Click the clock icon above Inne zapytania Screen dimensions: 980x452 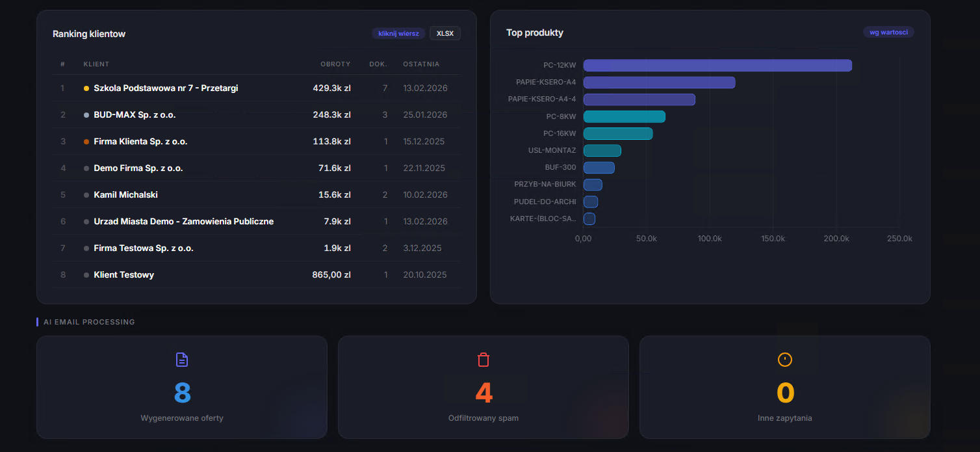(785, 358)
